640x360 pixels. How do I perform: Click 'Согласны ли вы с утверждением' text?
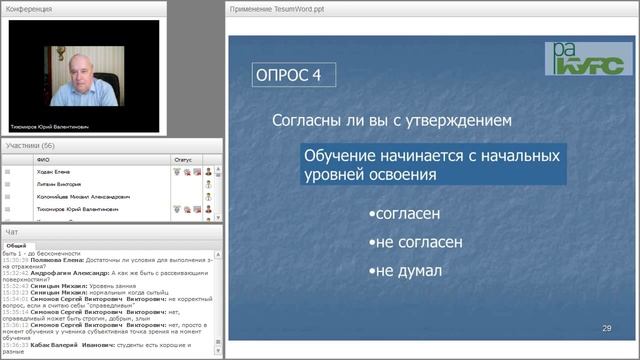392,120
